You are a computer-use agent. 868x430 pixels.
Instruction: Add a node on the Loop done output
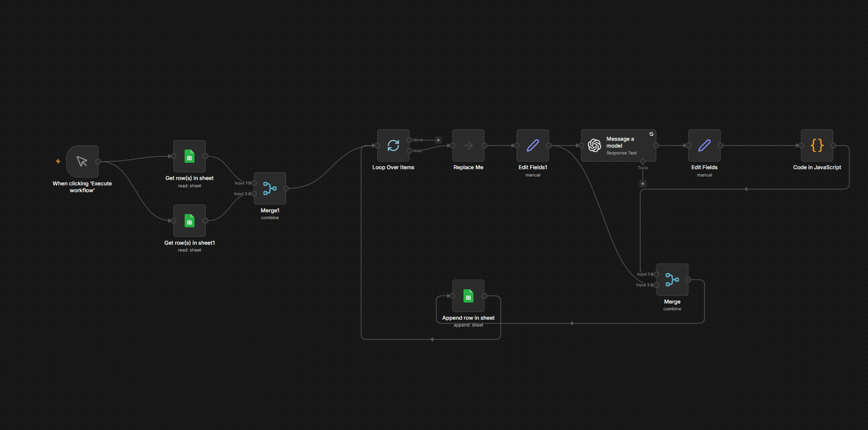click(438, 140)
